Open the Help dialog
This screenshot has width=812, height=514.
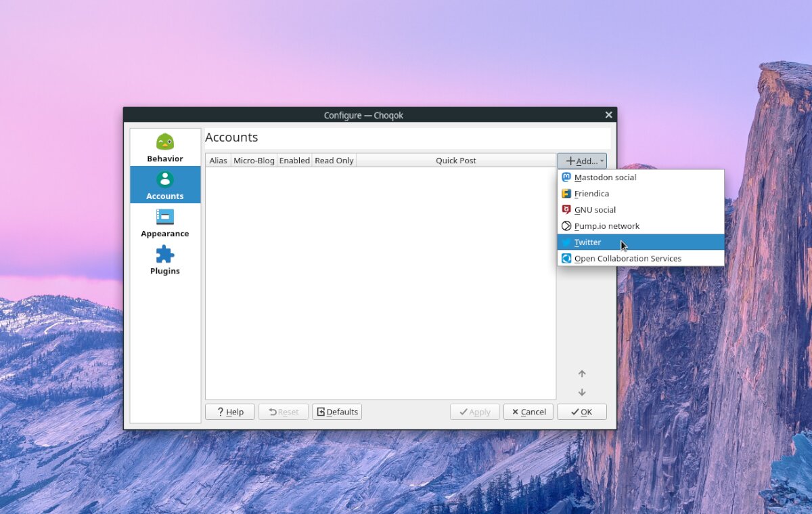pos(229,411)
